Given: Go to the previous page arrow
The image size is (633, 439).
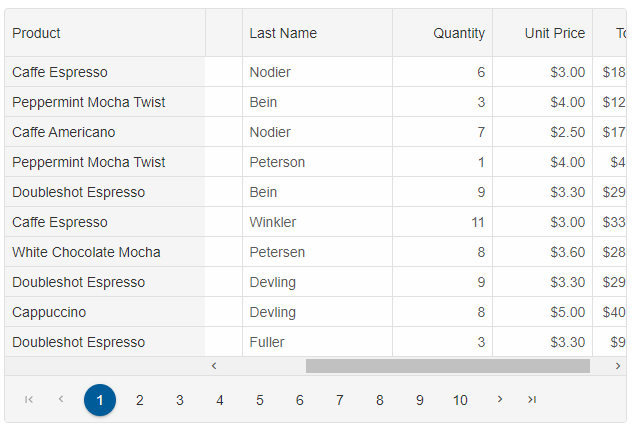Looking at the screenshot, I should tap(60, 400).
